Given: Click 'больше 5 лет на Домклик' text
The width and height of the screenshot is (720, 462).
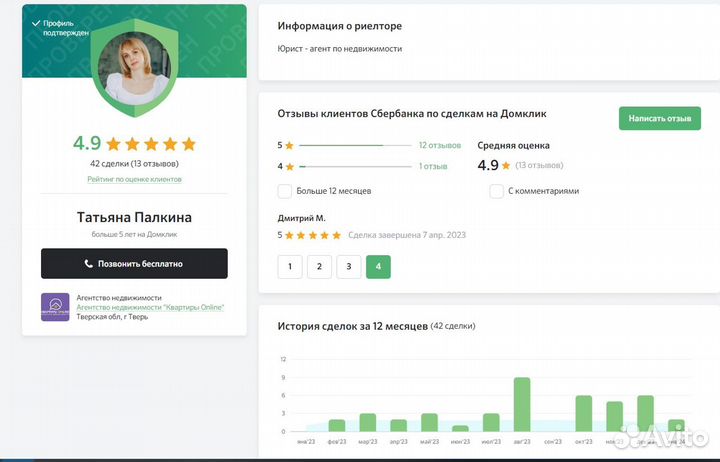Looking at the screenshot, I should click(134, 234).
